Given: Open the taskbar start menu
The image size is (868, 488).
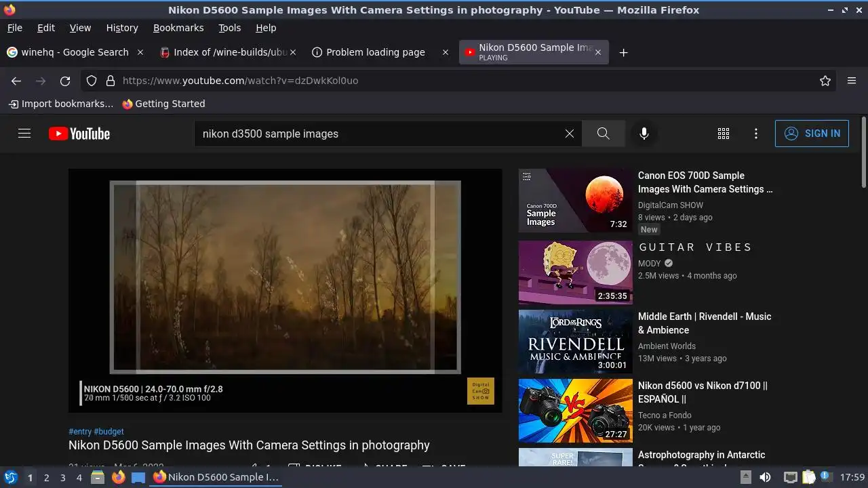Looking at the screenshot, I should click(x=11, y=477).
